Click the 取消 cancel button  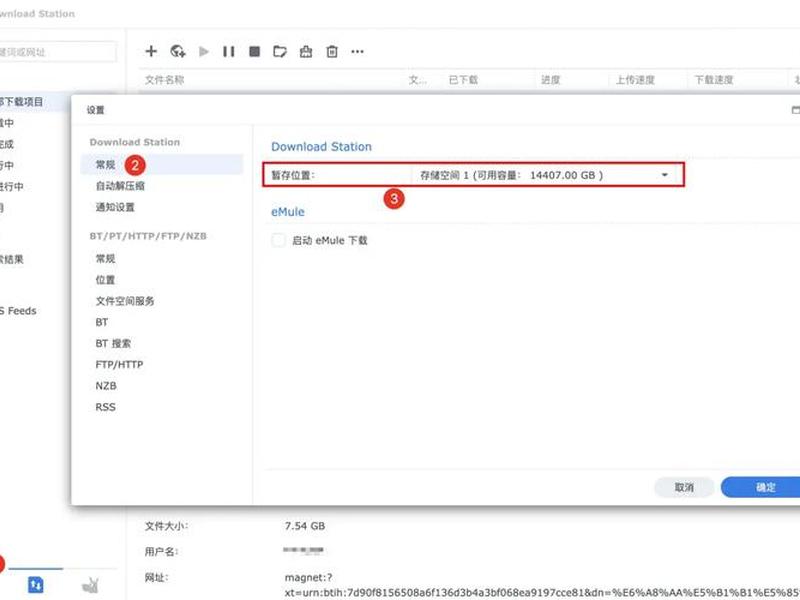coord(684,487)
